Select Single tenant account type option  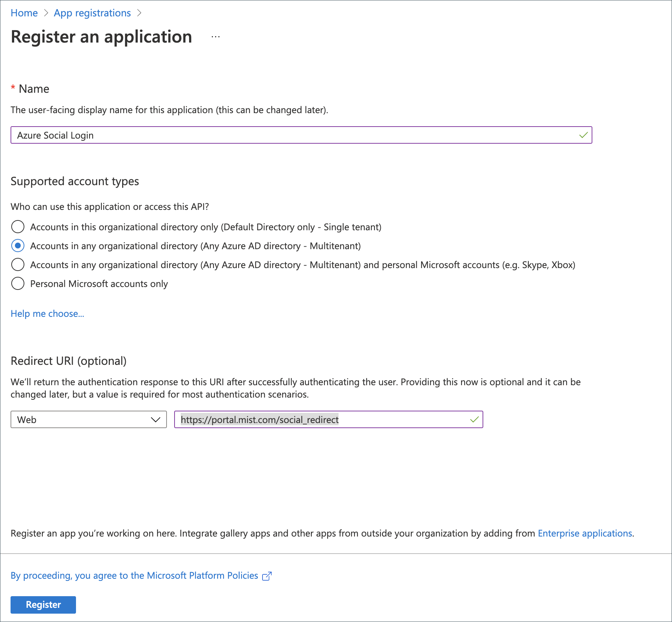[x=18, y=227]
